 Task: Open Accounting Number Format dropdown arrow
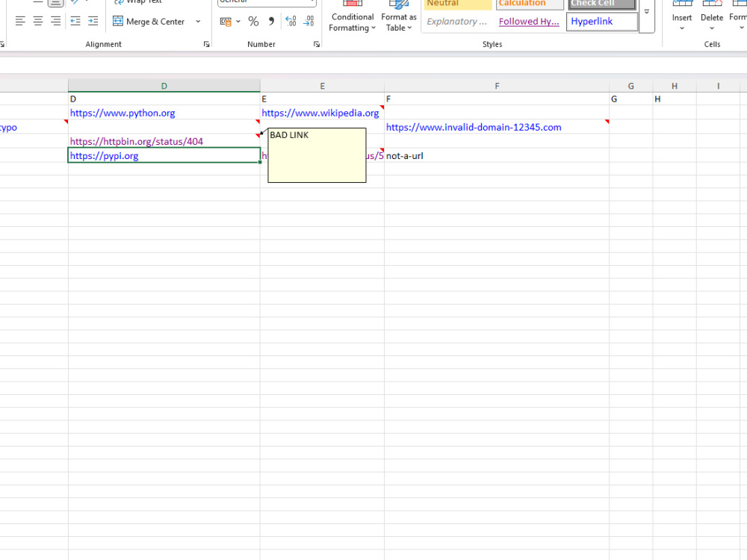pyautogui.click(x=238, y=22)
